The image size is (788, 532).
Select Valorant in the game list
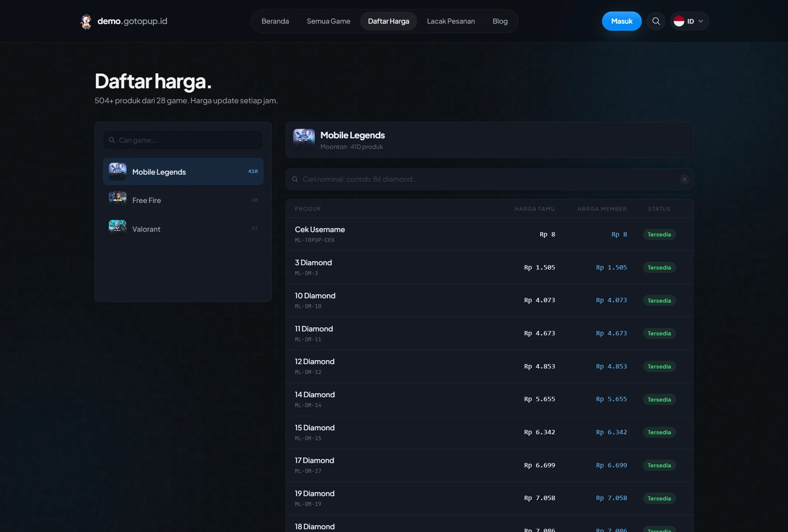point(183,229)
